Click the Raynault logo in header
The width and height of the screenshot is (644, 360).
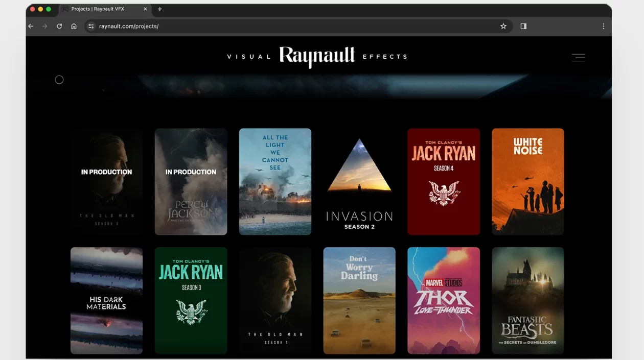[x=317, y=57]
